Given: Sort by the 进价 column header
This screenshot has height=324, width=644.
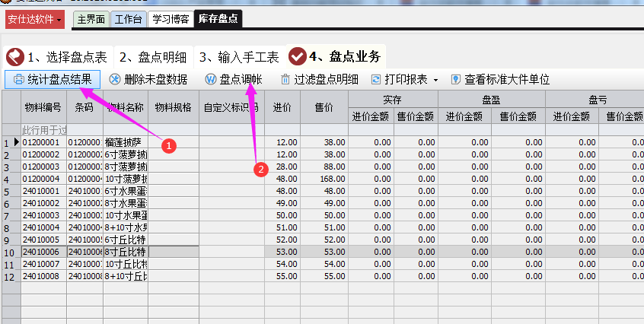Looking at the screenshot, I should [x=282, y=107].
